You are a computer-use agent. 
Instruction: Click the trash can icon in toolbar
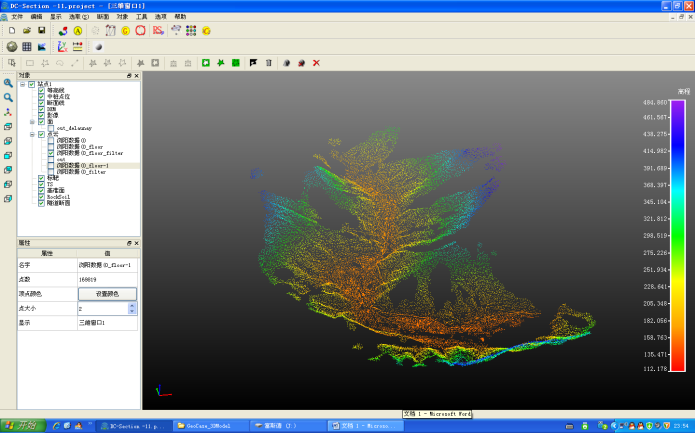tap(268, 63)
